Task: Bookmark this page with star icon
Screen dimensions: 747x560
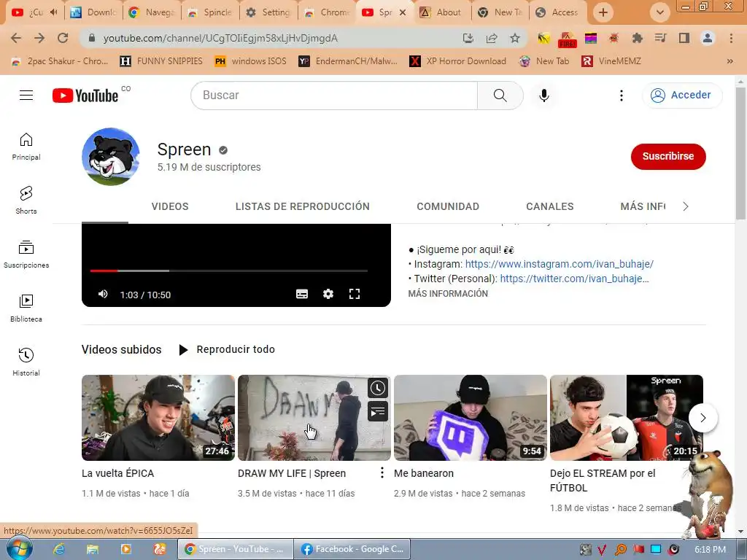Action: click(x=514, y=38)
